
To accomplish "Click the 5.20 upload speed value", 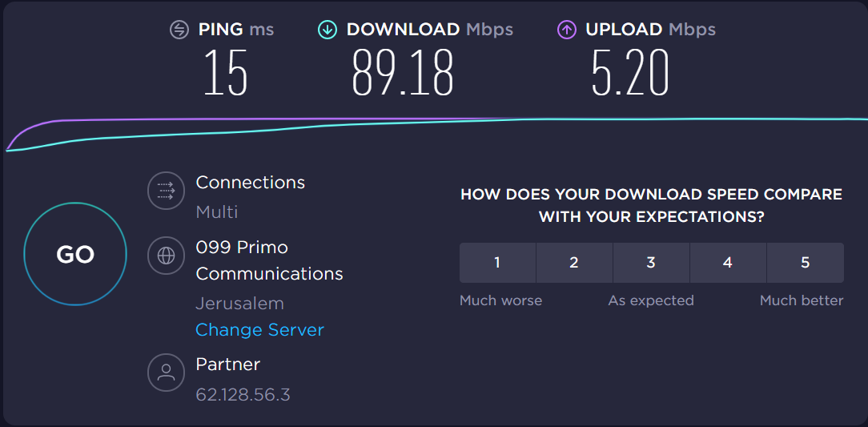I will tap(629, 74).
